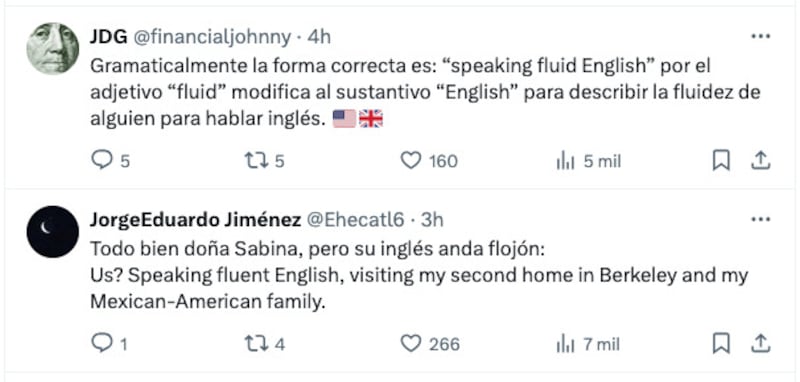This screenshot has height=382, width=800.
Task: Open JorgeEduardo's moon avatar profile
Action: [x=53, y=232]
